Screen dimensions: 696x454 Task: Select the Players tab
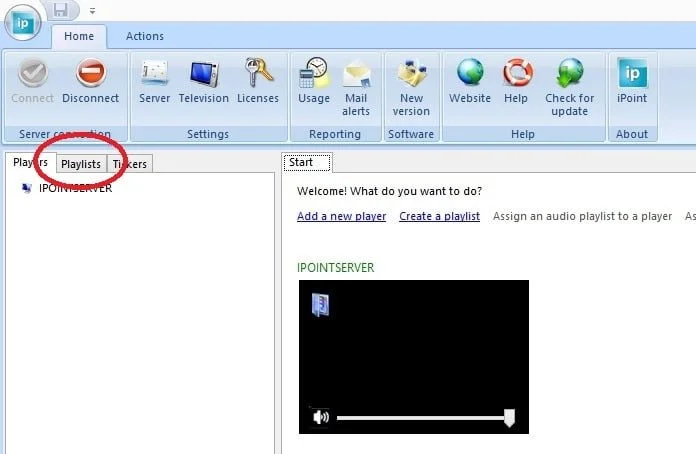[30, 162]
